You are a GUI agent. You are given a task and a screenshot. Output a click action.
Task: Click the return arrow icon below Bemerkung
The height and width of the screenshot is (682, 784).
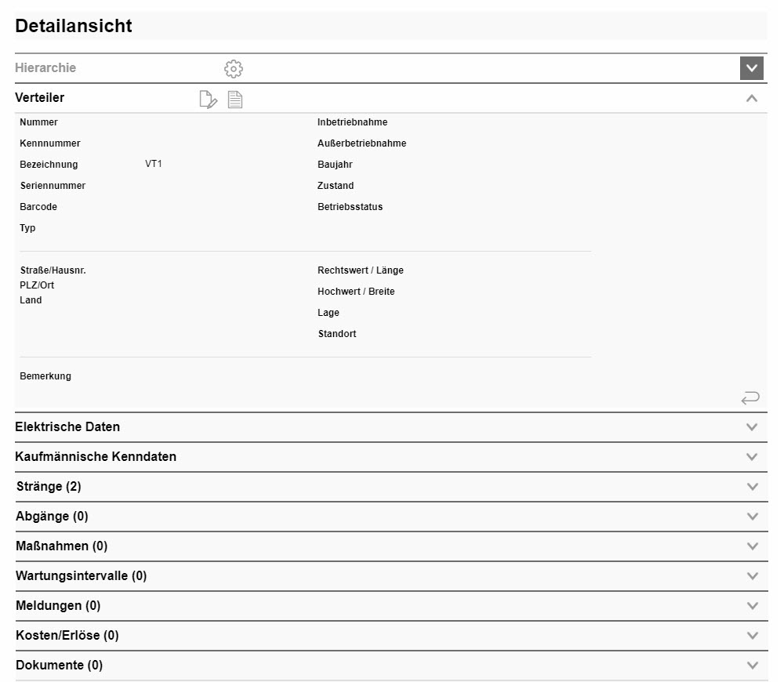coord(750,398)
